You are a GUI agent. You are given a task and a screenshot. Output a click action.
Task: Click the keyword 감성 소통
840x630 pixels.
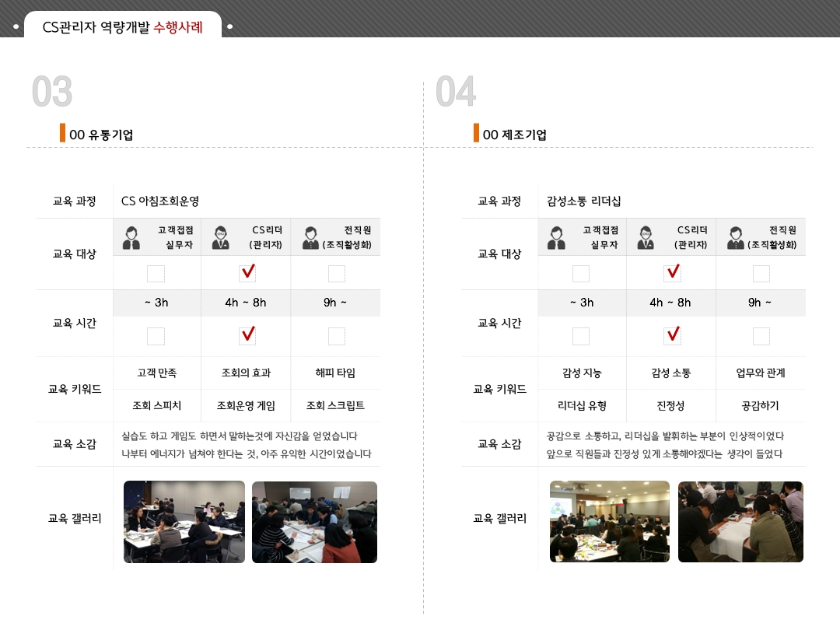tap(670, 373)
